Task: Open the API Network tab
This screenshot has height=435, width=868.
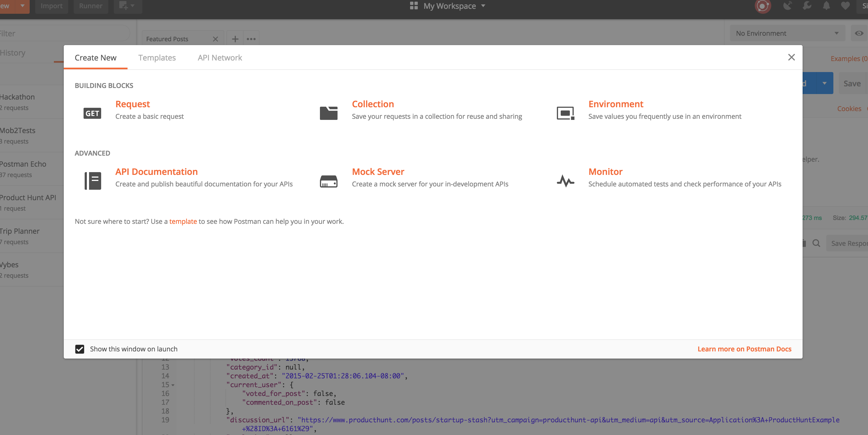Action: [x=220, y=58]
